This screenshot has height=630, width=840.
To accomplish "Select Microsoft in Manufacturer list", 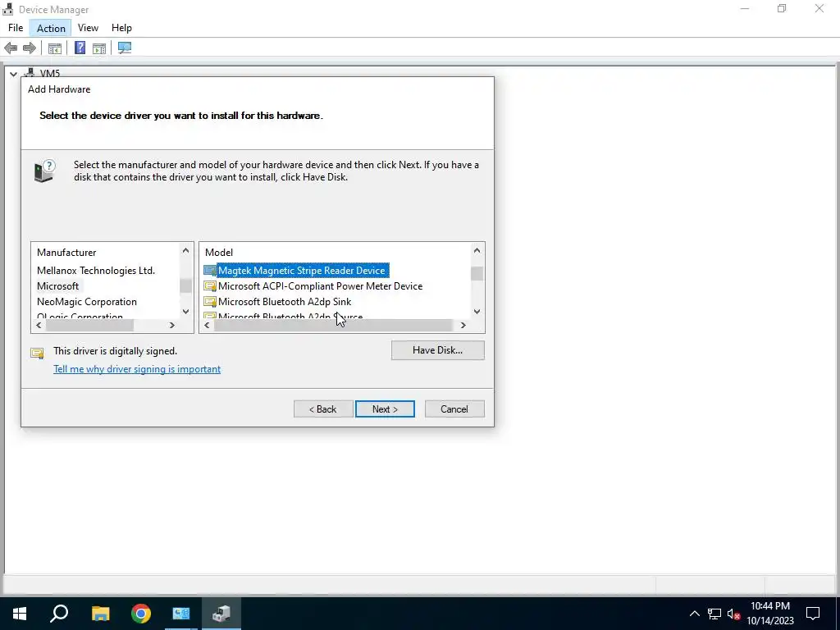I will (x=58, y=286).
